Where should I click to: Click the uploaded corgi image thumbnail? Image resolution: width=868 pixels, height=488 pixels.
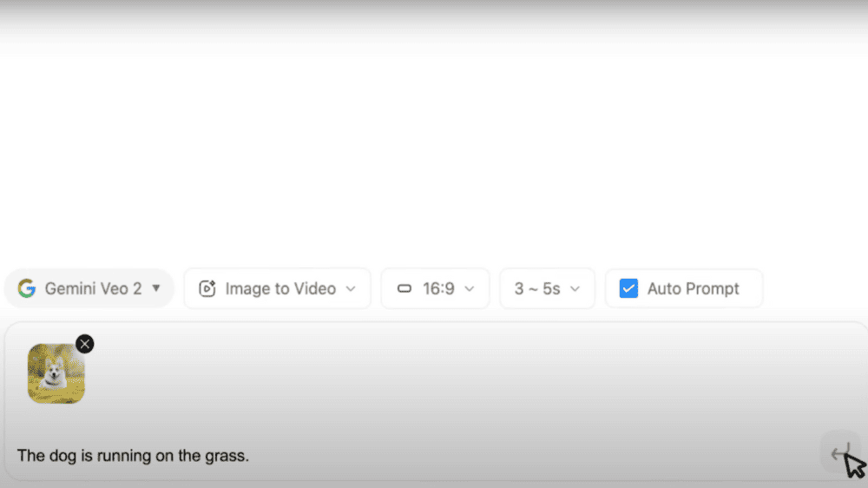[x=56, y=373]
